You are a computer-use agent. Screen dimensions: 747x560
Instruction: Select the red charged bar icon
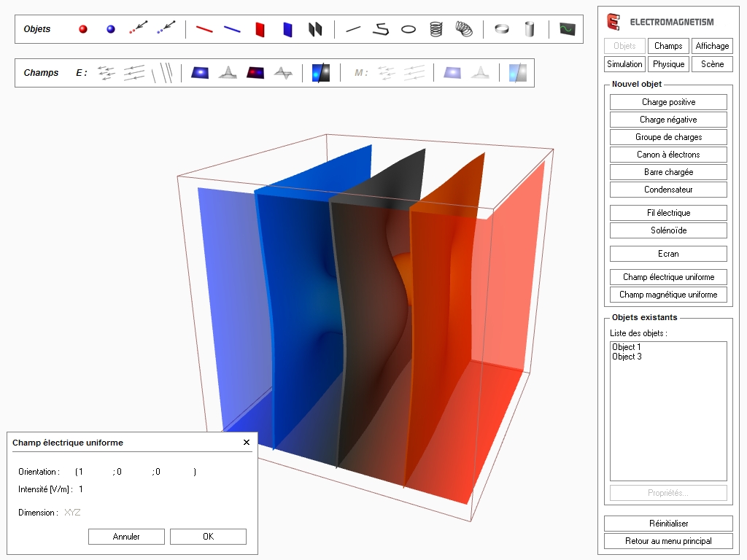click(x=204, y=29)
